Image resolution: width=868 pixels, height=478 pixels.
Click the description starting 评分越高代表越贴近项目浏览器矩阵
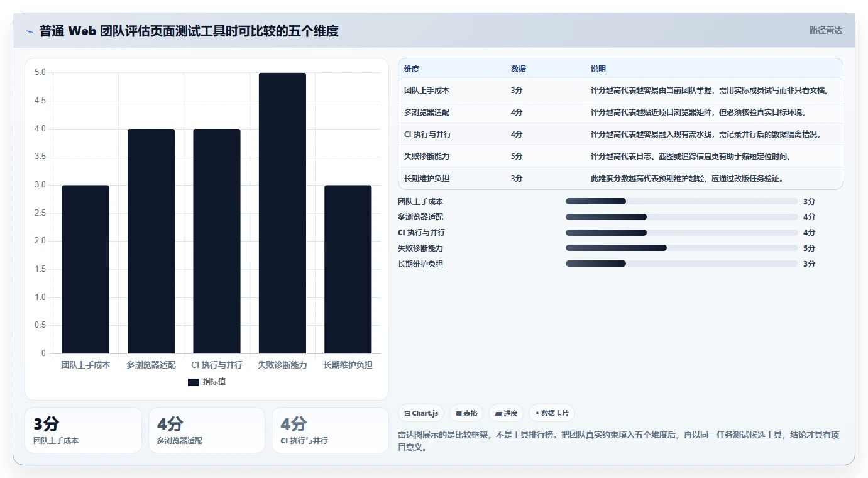tap(698, 113)
